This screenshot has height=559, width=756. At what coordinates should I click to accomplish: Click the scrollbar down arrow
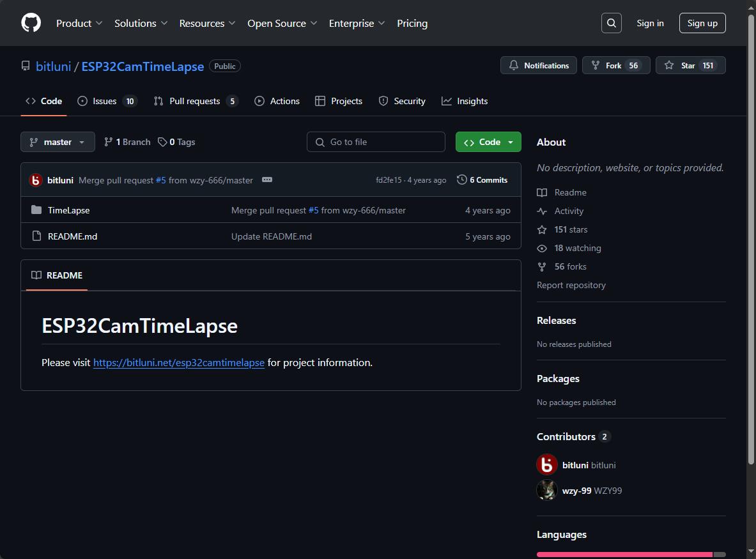tap(751, 551)
